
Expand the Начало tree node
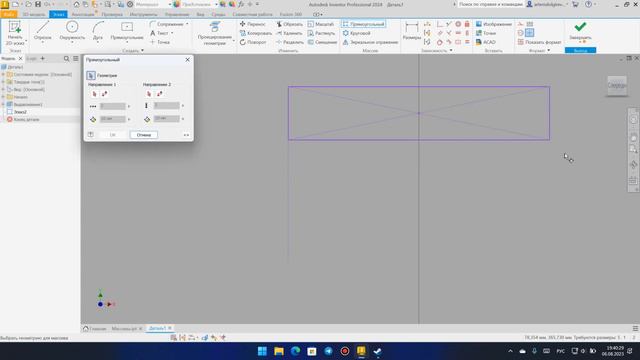tap(3, 97)
